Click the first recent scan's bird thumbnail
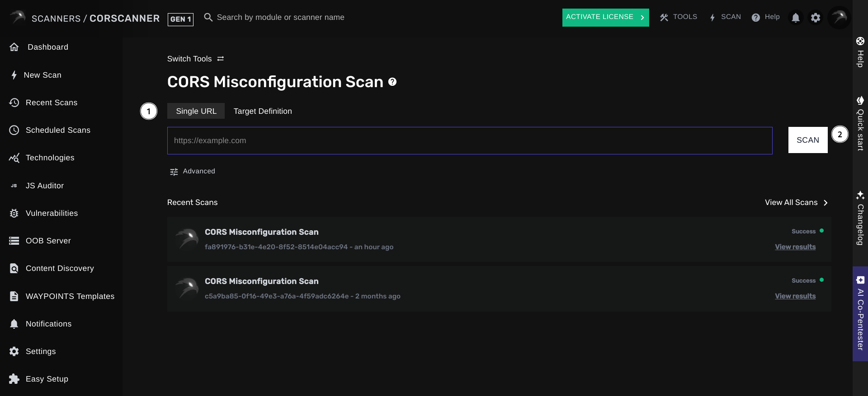Viewport: 868px width, 396px height. (x=187, y=239)
